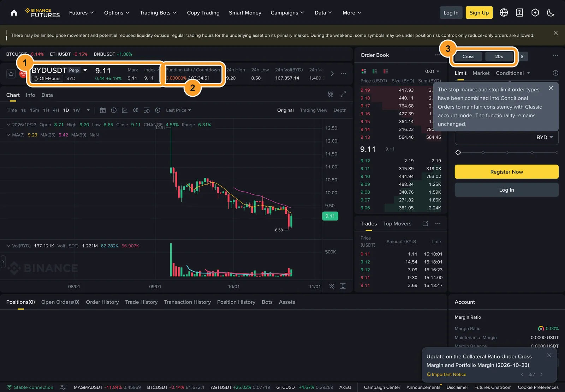This screenshot has height=392, width=565.
Task: Select the 1W chart interval
Action: click(77, 110)
